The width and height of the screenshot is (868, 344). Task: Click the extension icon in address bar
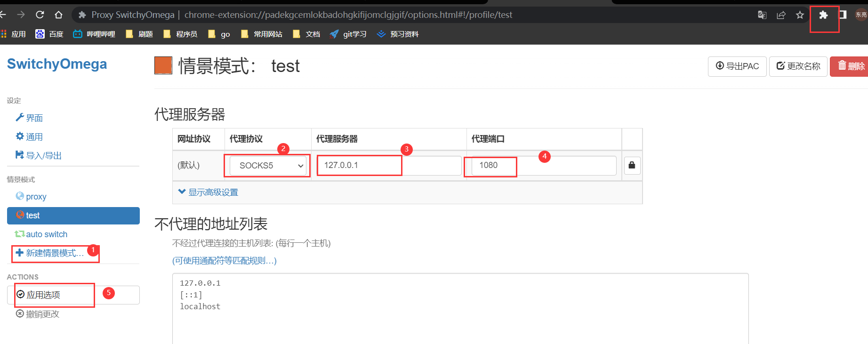coord(82,15)
